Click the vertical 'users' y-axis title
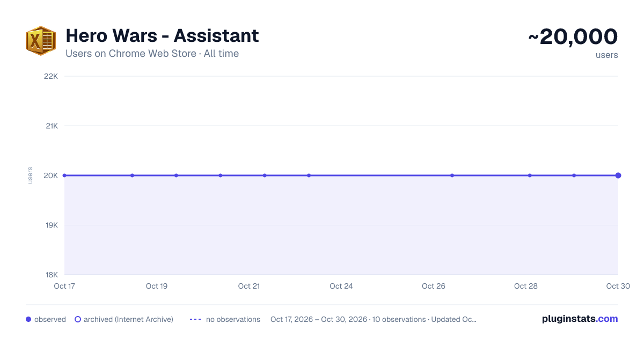This screenshot has height=338, width=644. point(30,175)
